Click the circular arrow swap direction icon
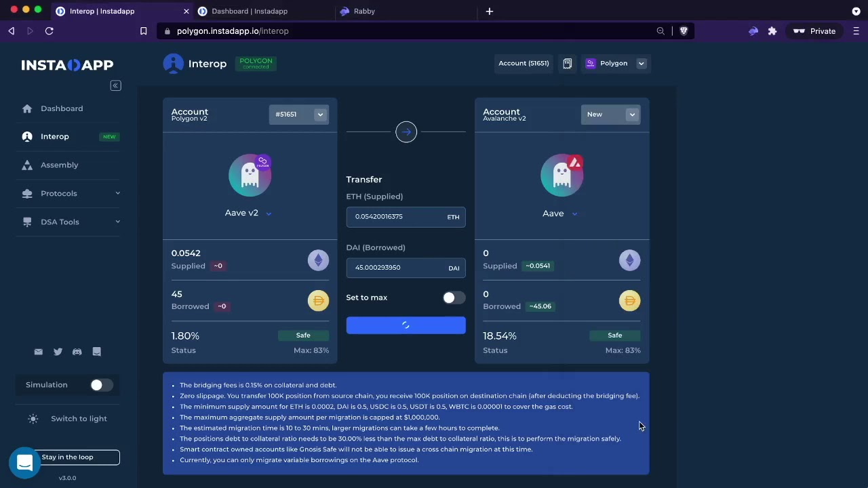 (x=406, y=132)
